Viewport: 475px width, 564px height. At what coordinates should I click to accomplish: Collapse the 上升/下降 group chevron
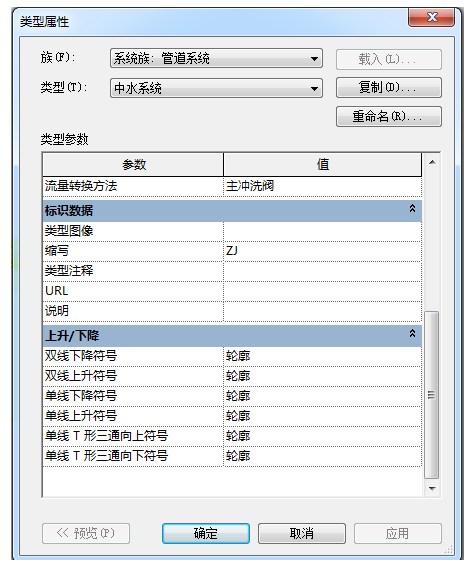[412, 333]
